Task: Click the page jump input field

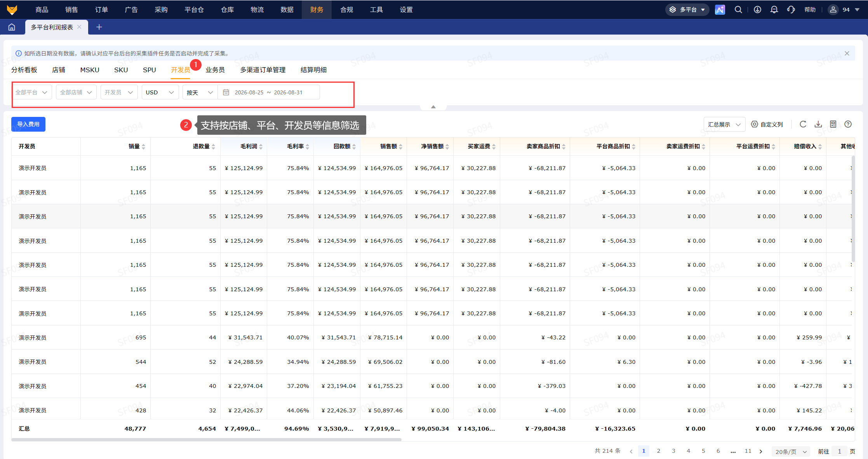Action: 840,452
